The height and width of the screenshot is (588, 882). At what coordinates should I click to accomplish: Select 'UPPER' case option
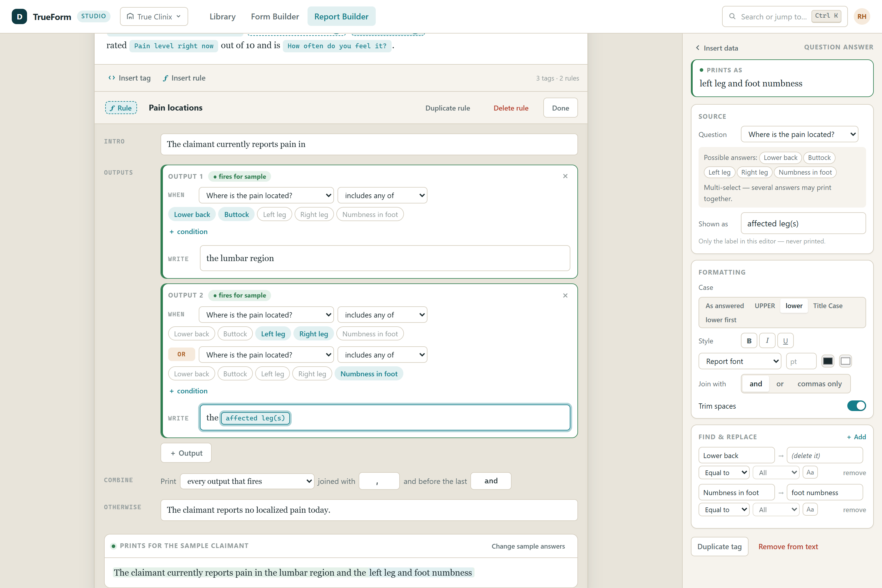765,306
